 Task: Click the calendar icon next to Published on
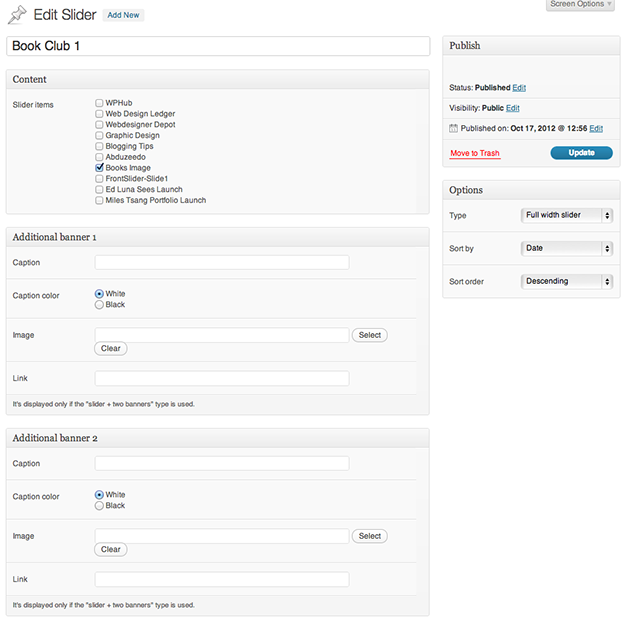tap(454, 128)
